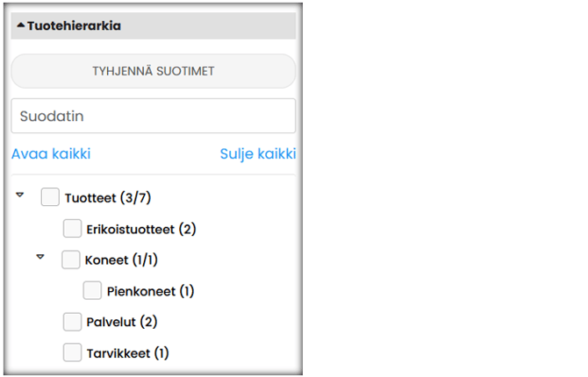Select the Tarvikkeet (1) tree label
This screenshot has width=588, height=377.
point(127,353)
